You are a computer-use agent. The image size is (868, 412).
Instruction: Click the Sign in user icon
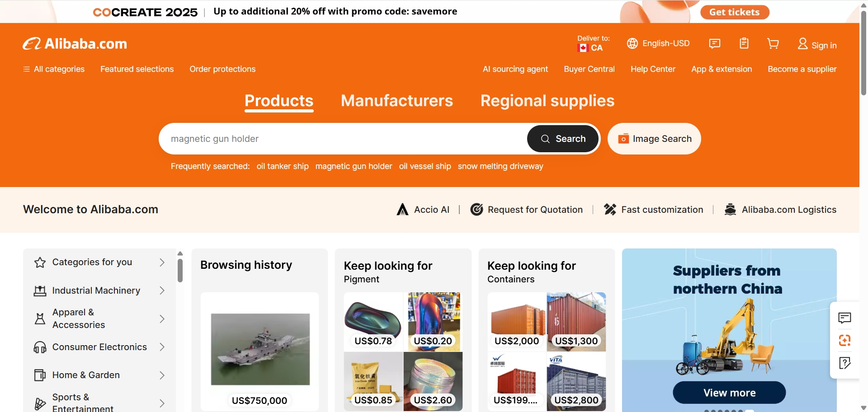point(803,44)
